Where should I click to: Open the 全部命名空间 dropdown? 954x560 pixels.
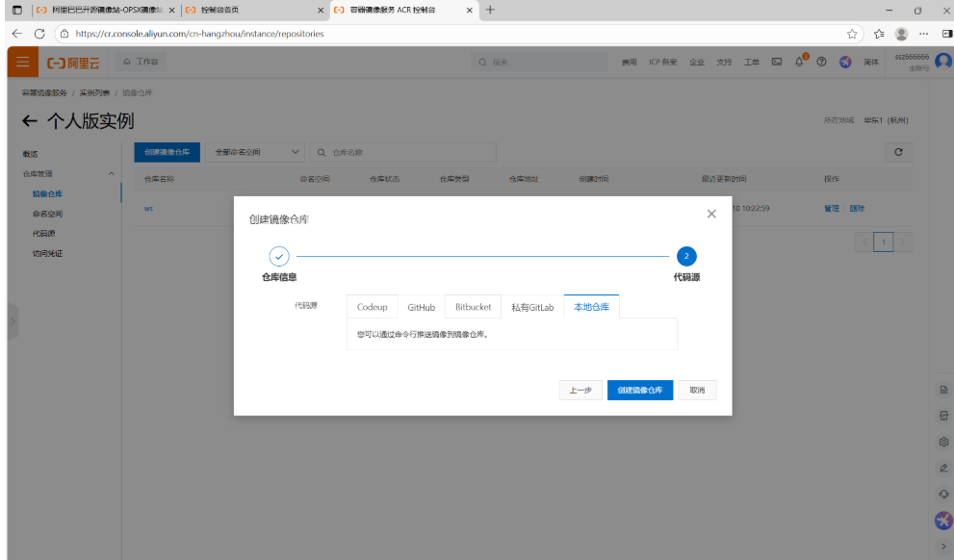[255, 152]
